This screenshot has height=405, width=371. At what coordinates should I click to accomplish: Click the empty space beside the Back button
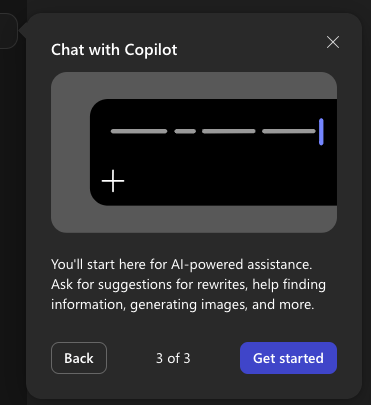131,358
